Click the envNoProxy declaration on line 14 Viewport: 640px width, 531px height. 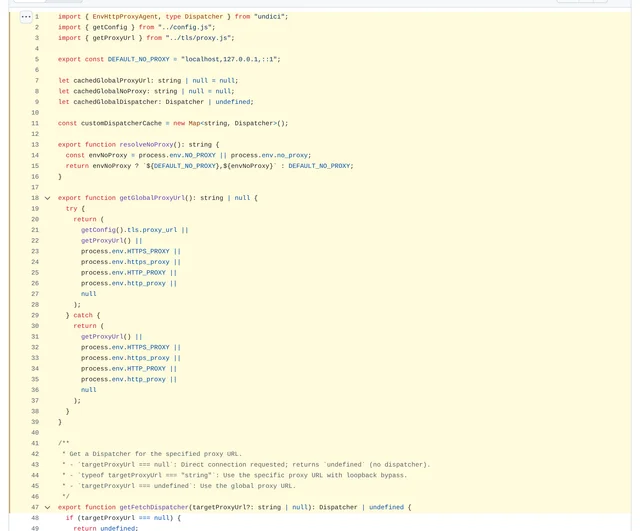pos(108,155)
